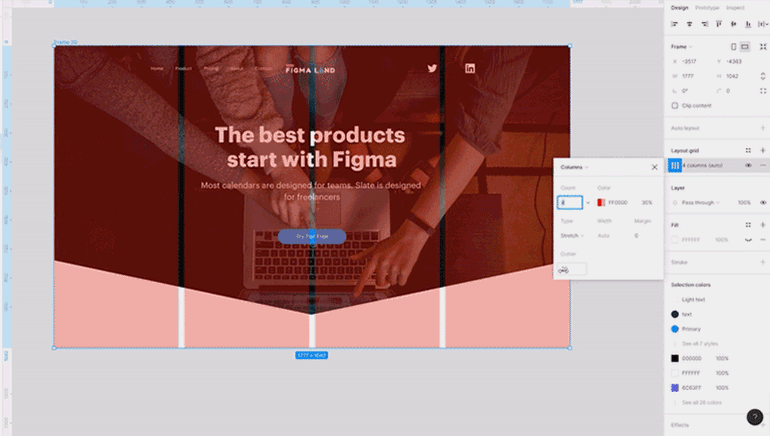Switch to the Design tab
Screen dimensions: 770x436
coord(680,8)
